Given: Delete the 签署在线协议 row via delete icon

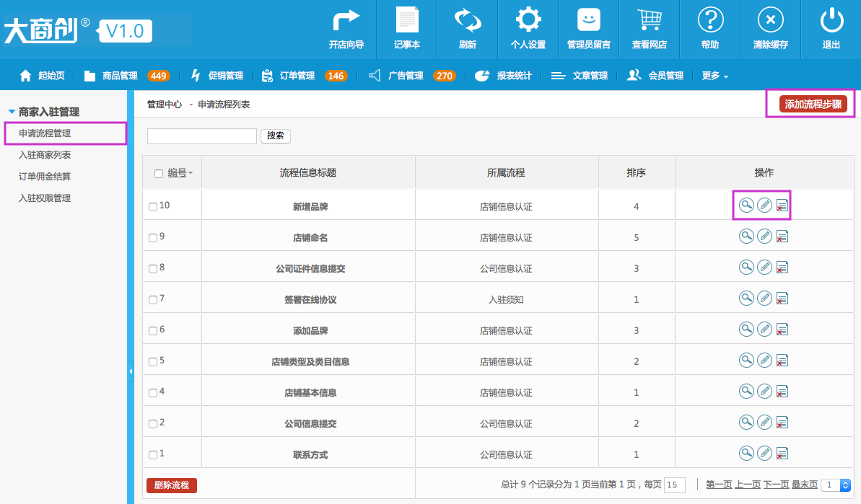Looking at the screenshot, I should (x=782, y=299).
